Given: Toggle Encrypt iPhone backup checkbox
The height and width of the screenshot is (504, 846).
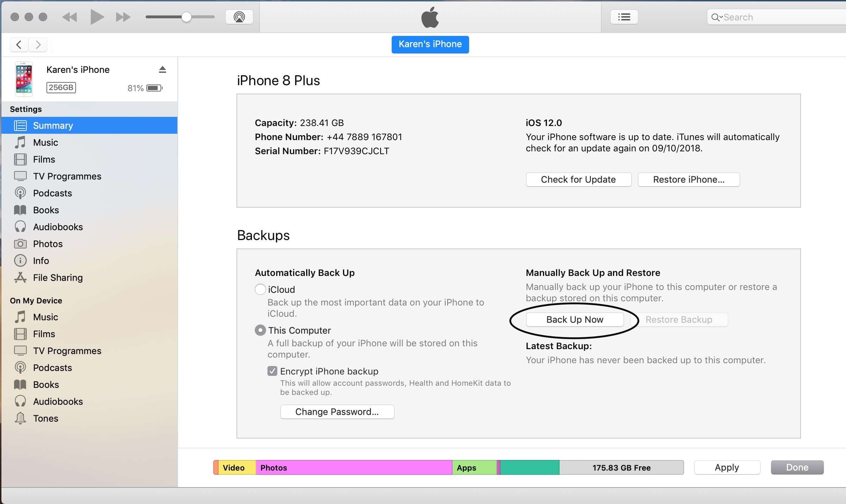Looking at the screenshot, I should pos(272,371).
